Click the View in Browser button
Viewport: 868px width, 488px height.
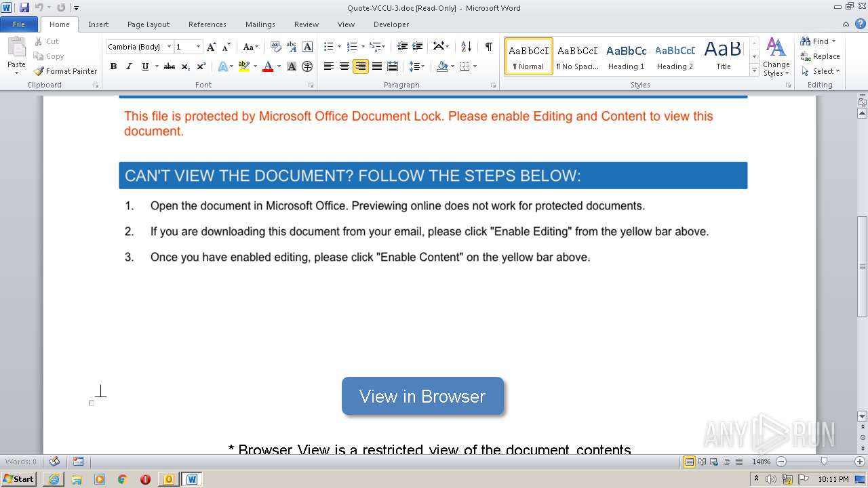click(422, 396)
